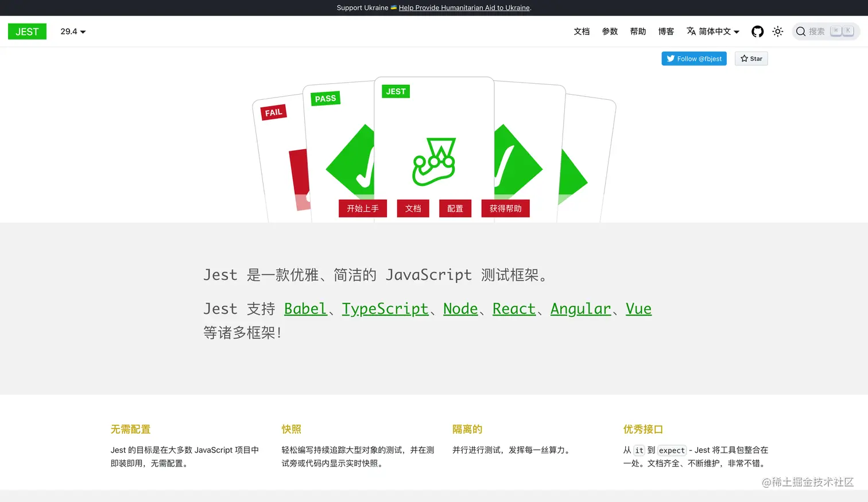Click the 无需配置 heading
Viewport: 868px width, 502px height.
coord(131,429)
